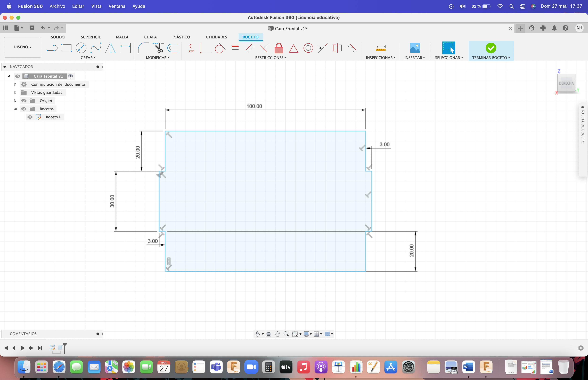Image resolution: width=588 pixels, height=380 pixels.
Task: Click the DERECHA face of ViewCube
Action: (x=566, y=83)
